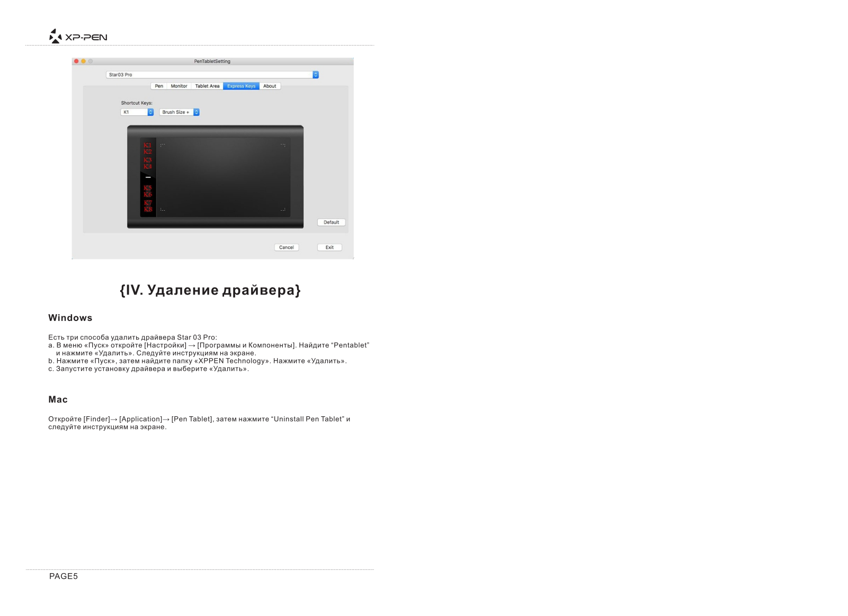Select the Express Keys tab
Viewport: 848px width, 616px height.
click(241, 86)
